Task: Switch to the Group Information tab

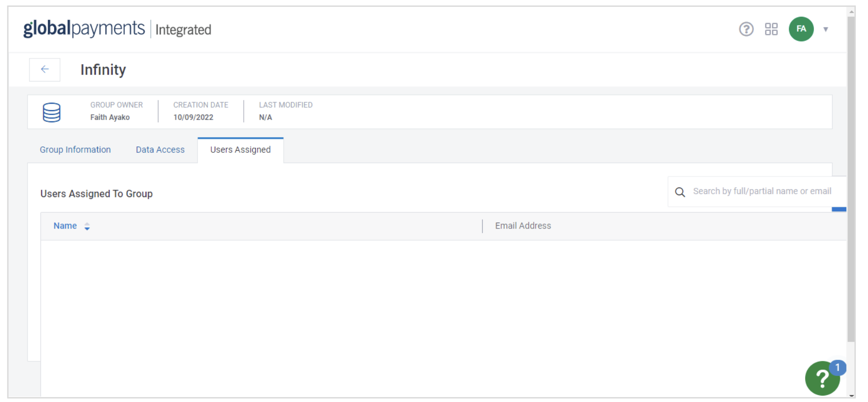Action: tap(75, 150)
